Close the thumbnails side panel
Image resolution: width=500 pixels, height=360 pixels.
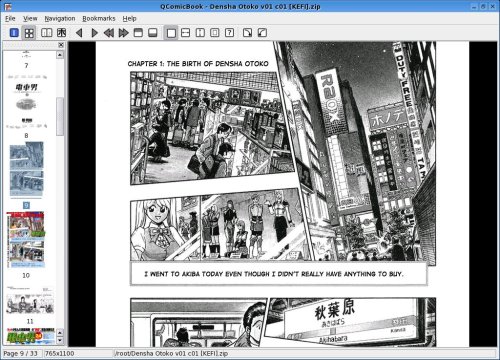pos(61,45)
